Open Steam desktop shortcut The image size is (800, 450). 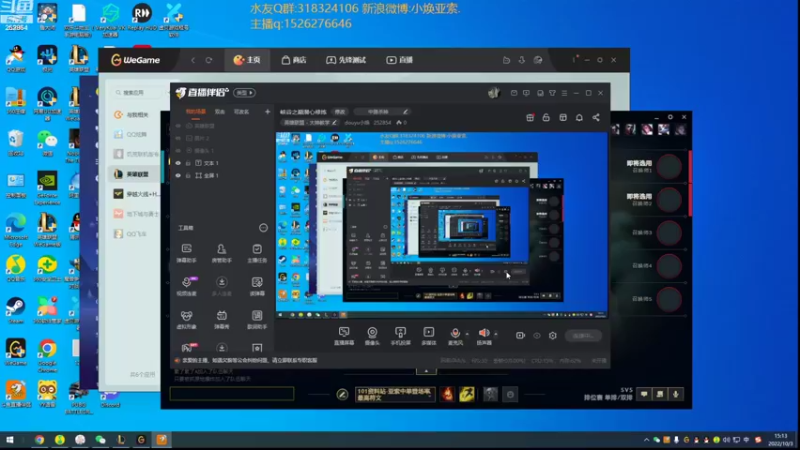[x=15, y=311]
